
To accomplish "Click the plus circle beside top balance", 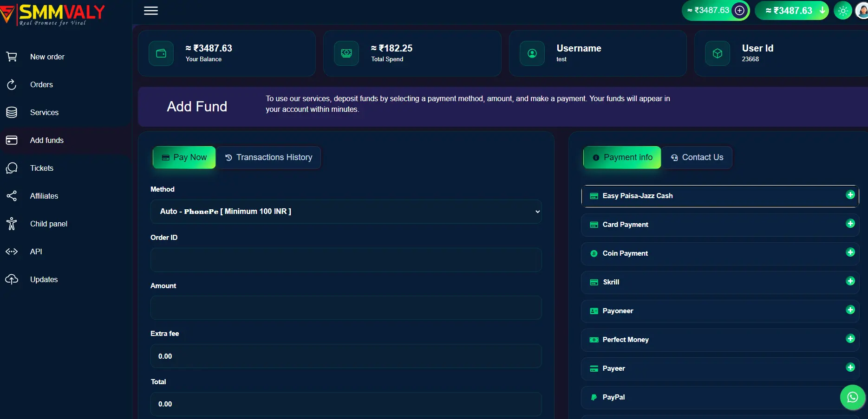I will (x=740, y=11).
